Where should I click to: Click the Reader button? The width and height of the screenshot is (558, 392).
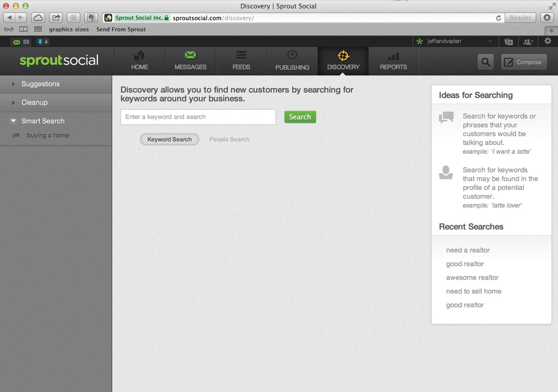click(x=520, y=18)
